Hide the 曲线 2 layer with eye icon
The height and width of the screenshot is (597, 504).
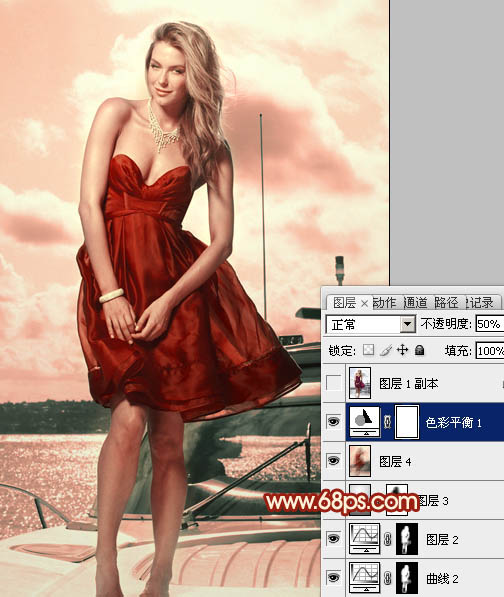click(333, 578)
